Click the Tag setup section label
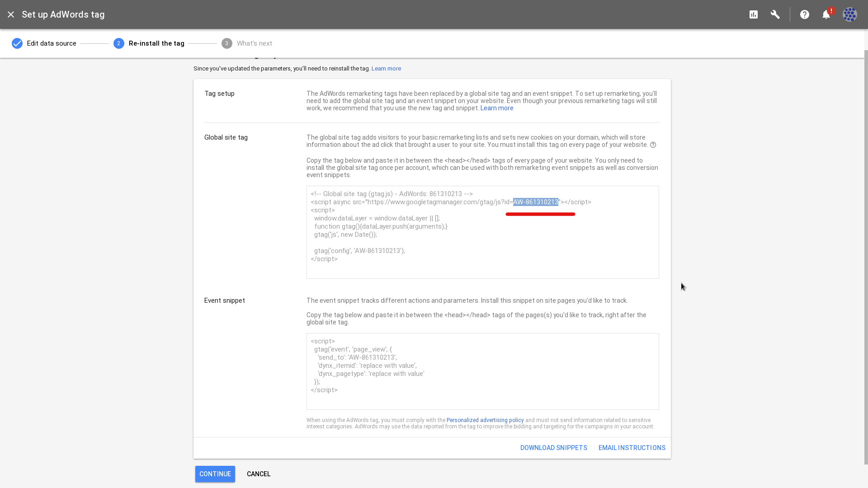This screenshot has width=868, height=488. pyautogui.click(x=219, y=94)
